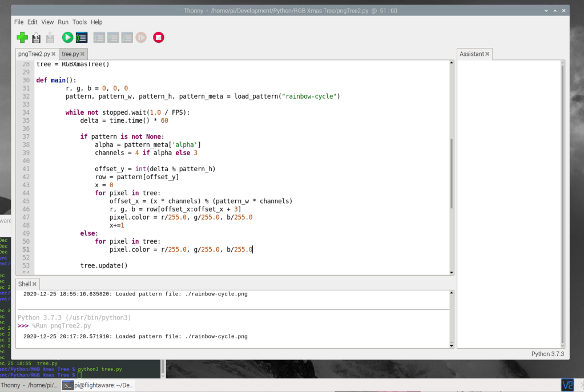Open the File menu
This screenshot has height=392, width=584.
pyautogui.click(x=19, y=22)
